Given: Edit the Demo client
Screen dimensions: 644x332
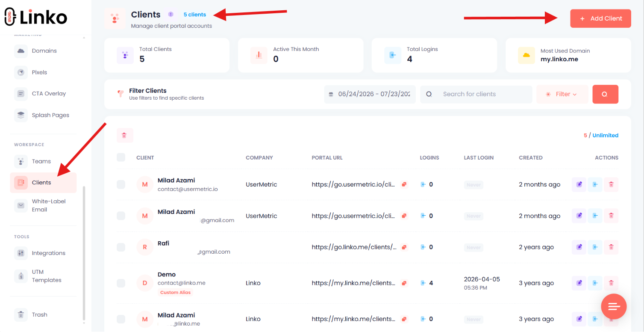Looking at the screenshot, I should pos(579,283).
